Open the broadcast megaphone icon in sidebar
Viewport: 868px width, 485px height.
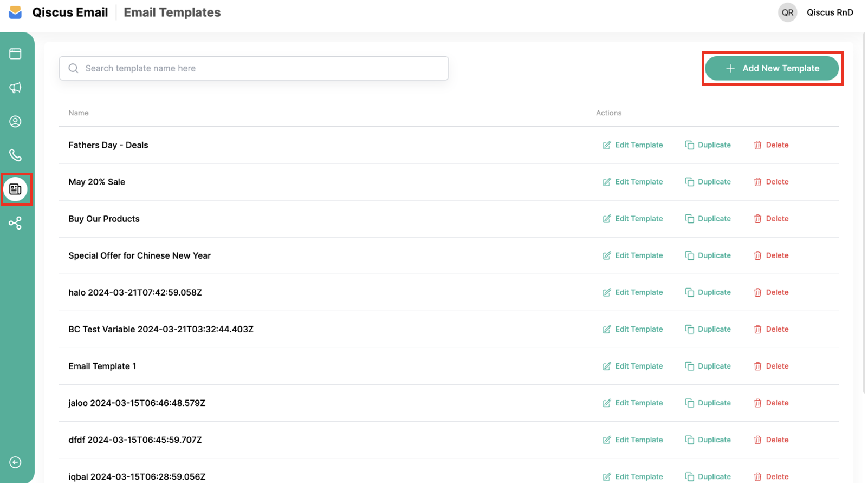15,88
